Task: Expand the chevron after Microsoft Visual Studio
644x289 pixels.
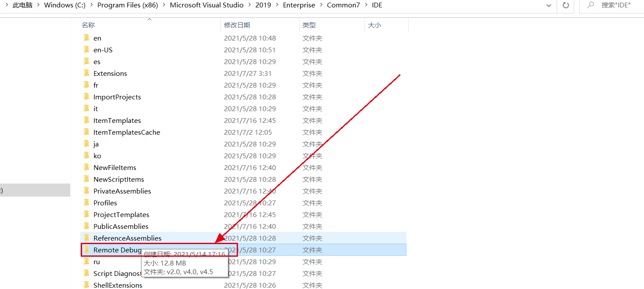Action: coord(250,5)
